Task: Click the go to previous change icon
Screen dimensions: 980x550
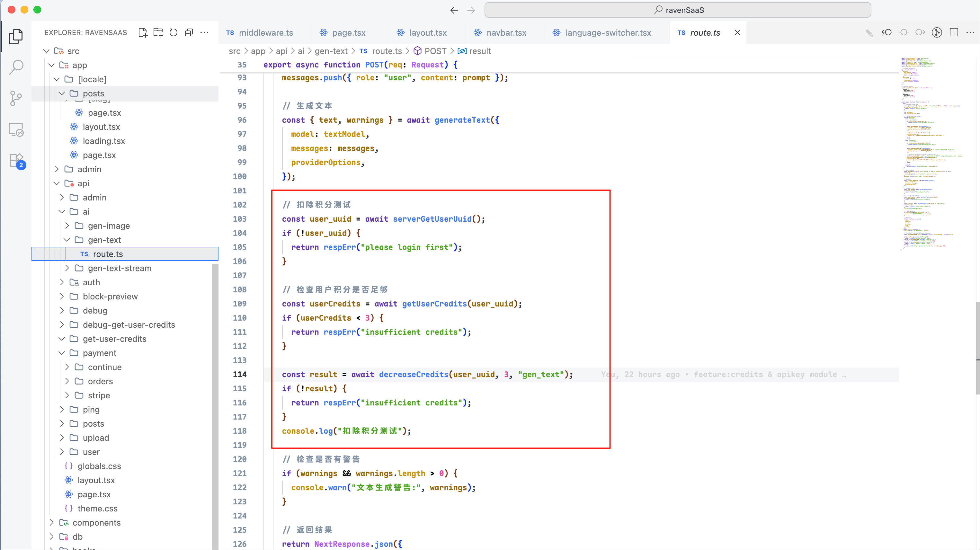Action: pos(887,33)
